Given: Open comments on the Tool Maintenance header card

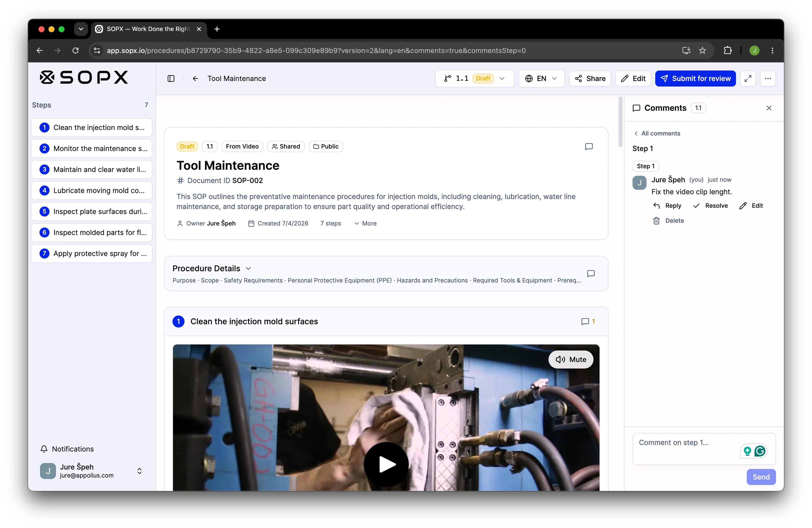Looking at the screenshot, I should click(588, 147).
